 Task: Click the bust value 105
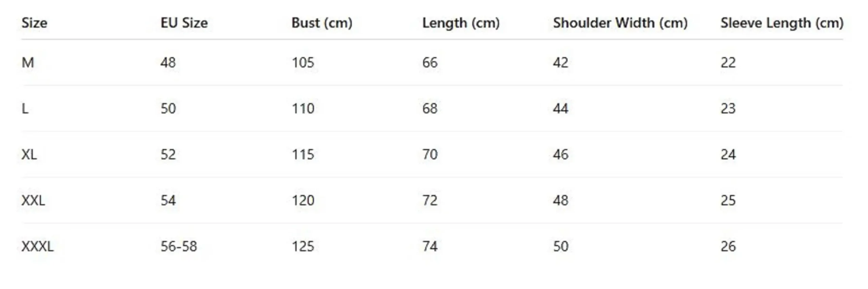click(x=303, y=63)
